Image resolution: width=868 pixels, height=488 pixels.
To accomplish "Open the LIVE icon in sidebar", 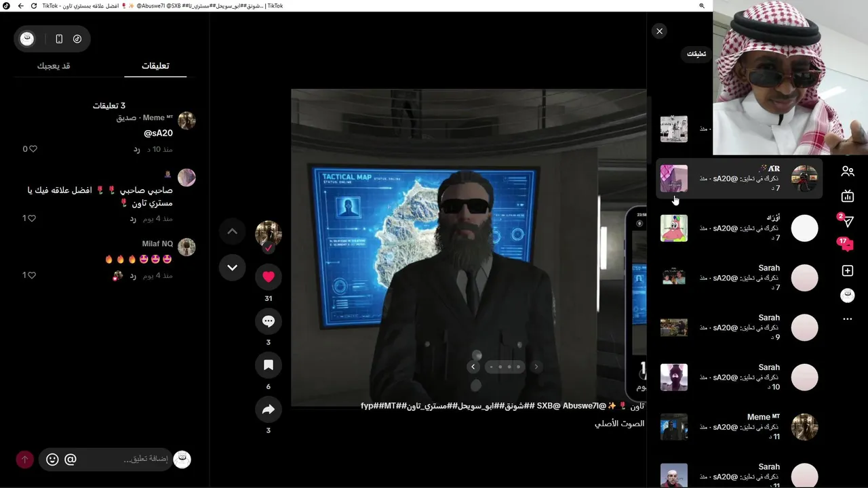I will [x=847, y=197].
